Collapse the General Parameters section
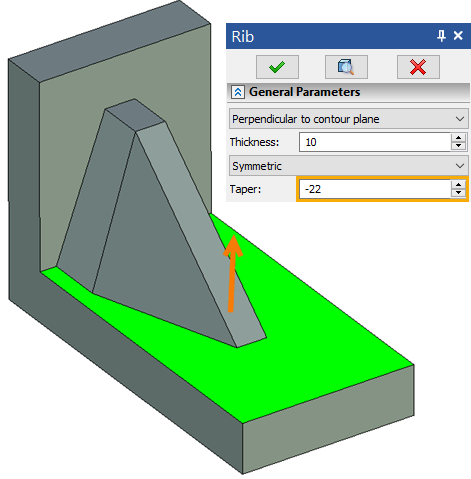This screenshot has width=471, height=479. (238, 92)
